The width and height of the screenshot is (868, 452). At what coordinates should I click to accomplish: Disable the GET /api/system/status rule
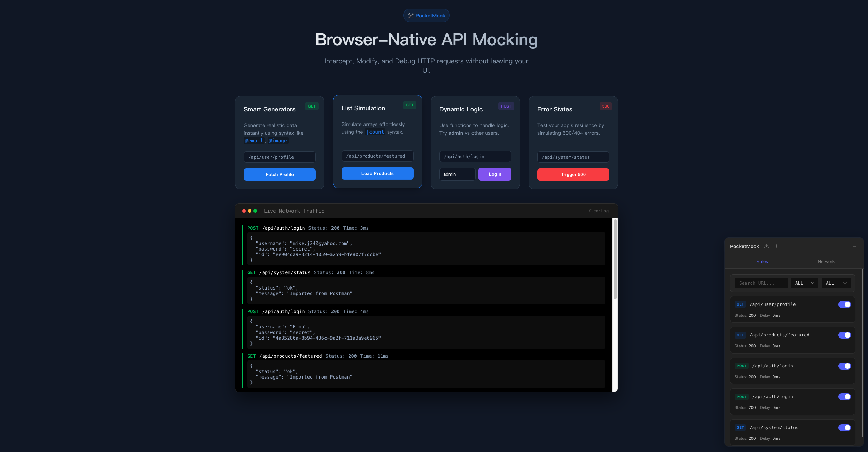coord(845,427)
